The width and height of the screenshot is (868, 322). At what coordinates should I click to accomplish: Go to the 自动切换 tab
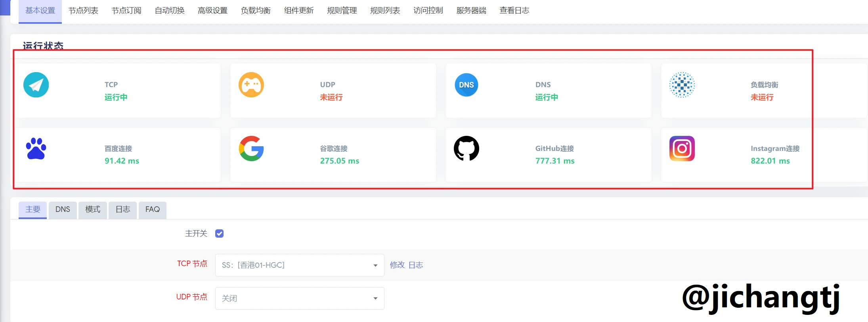(x=170, y=11)
